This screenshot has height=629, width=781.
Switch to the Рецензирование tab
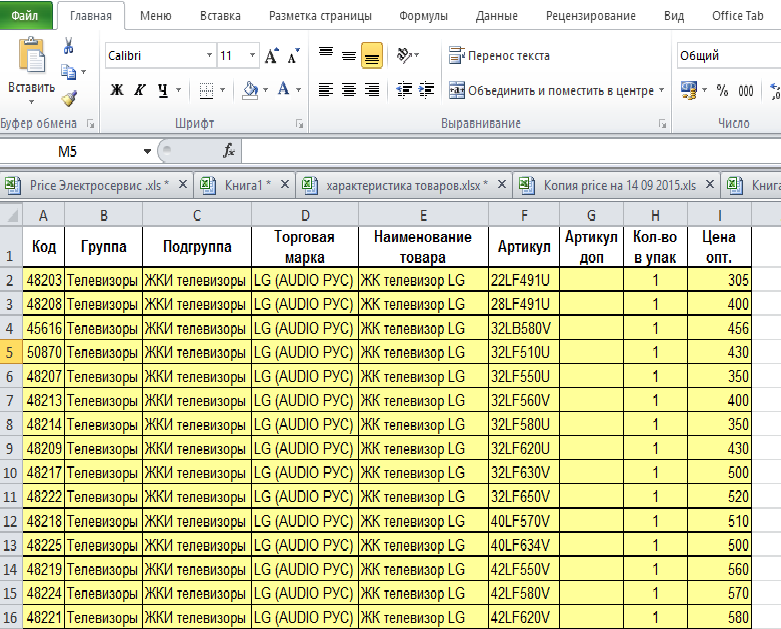(x=591, y=16)
